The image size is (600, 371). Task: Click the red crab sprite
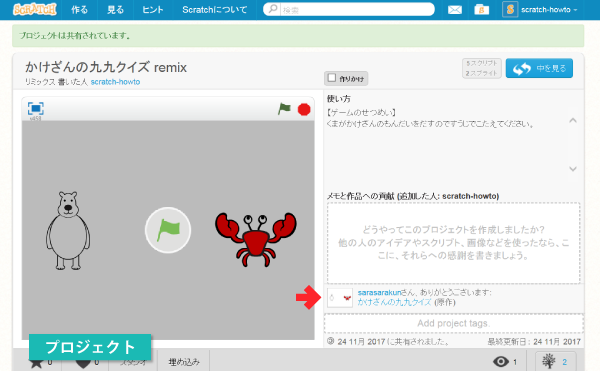pyautogui.click(x=256, y=240)
